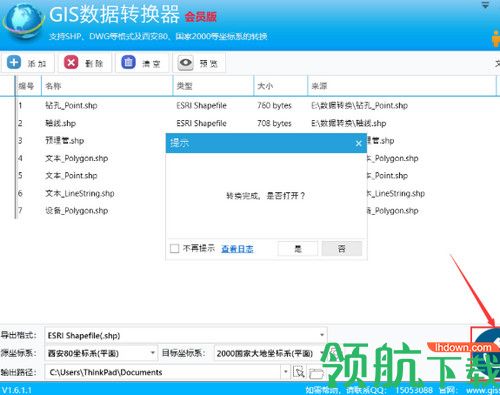Close the 提示 dialog with the X
Image resolution: width=500 pixels, height=395 pixels.
(359, 143)
